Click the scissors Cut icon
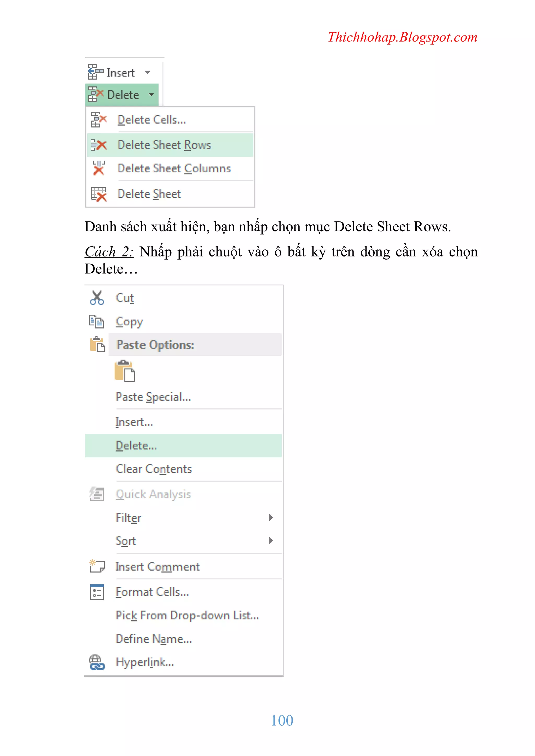535x756 pixels. coord(97,298)
